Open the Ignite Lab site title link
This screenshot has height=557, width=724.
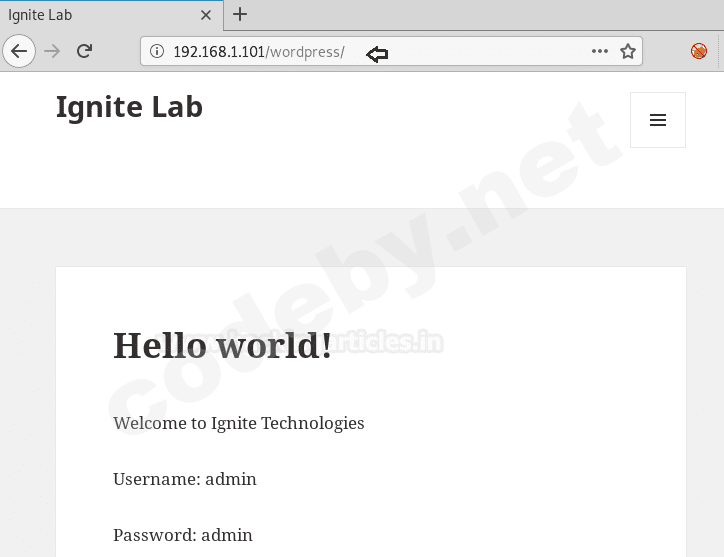[x=129, y=107]
